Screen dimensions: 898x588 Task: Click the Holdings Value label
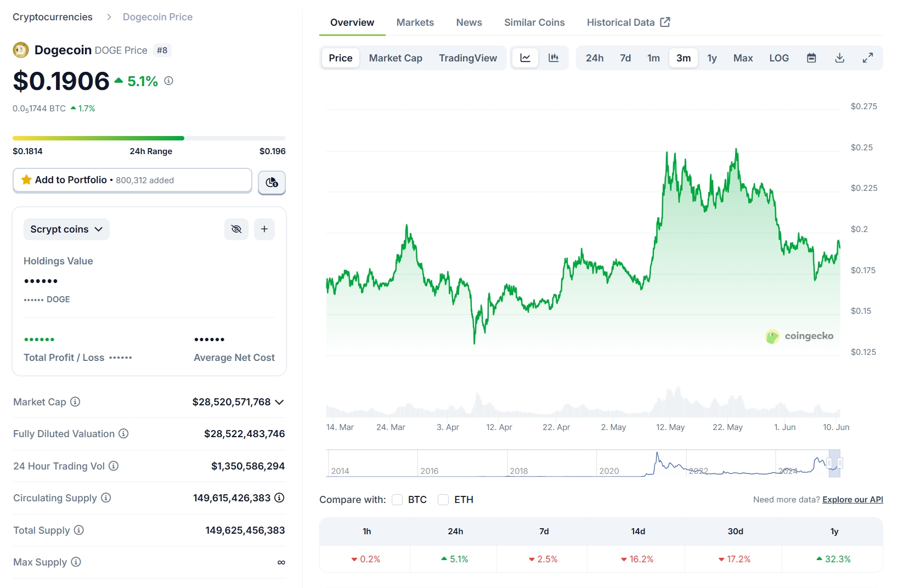[58, 261]
